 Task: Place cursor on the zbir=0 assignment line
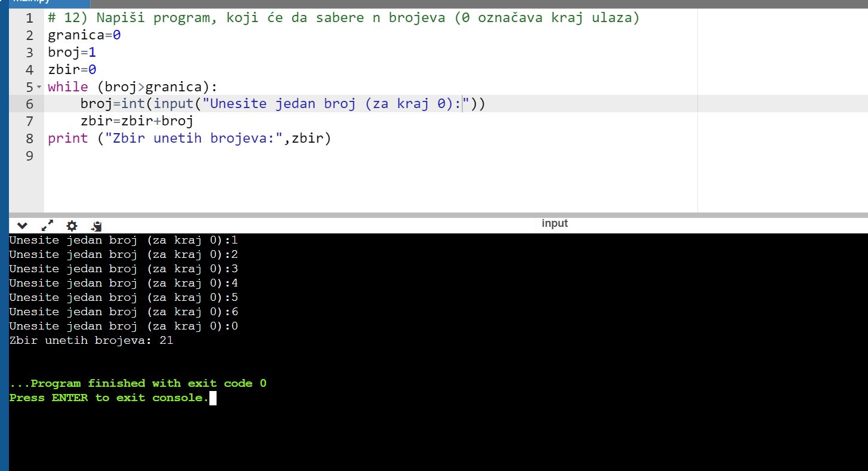coord(72,70)
